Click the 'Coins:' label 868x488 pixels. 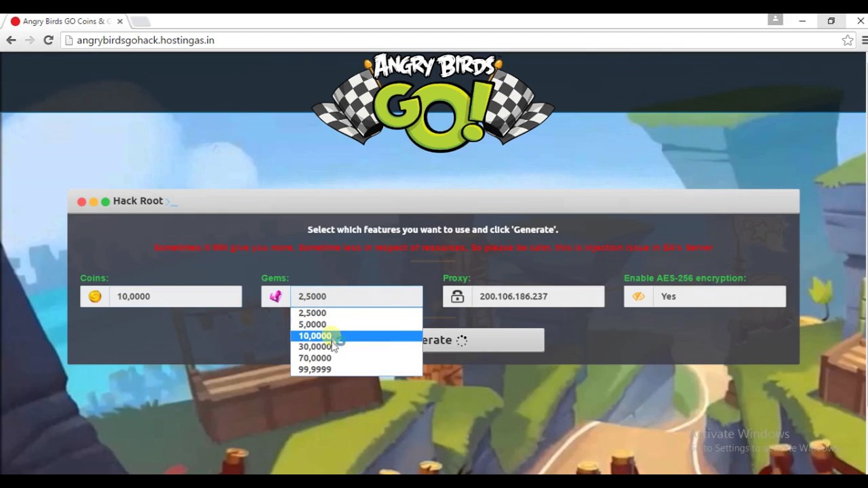94,278
